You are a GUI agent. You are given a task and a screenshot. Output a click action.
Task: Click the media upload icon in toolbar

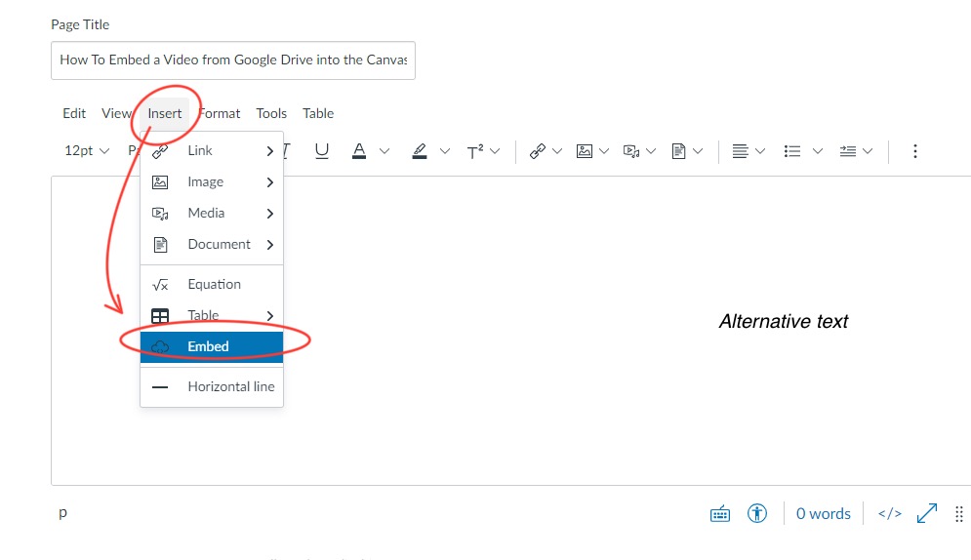(x=631, y=151)
